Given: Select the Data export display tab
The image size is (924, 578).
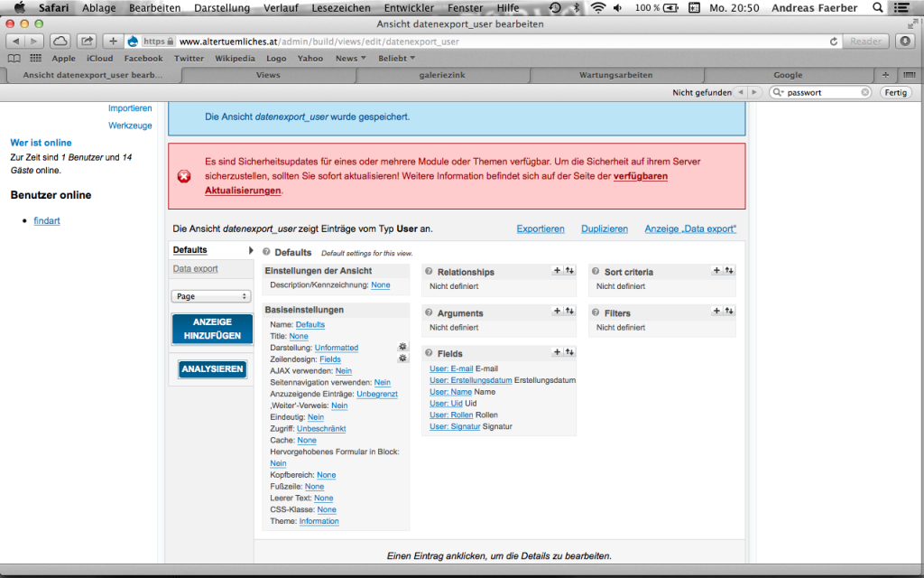Looking at the screenshot, I should point(195,269).
